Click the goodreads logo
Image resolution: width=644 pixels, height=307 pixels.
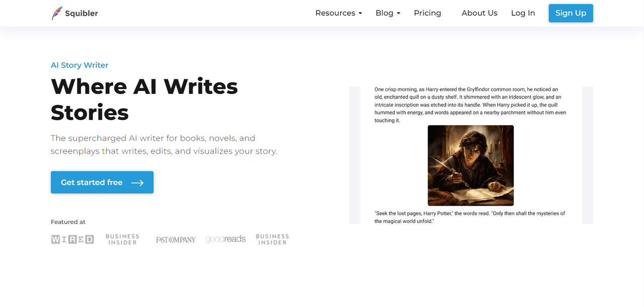click(225, 240)
